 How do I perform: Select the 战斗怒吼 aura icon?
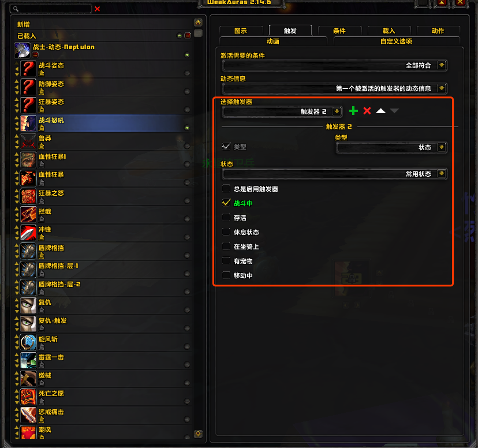pyautogui.click(x=28, y=124)
